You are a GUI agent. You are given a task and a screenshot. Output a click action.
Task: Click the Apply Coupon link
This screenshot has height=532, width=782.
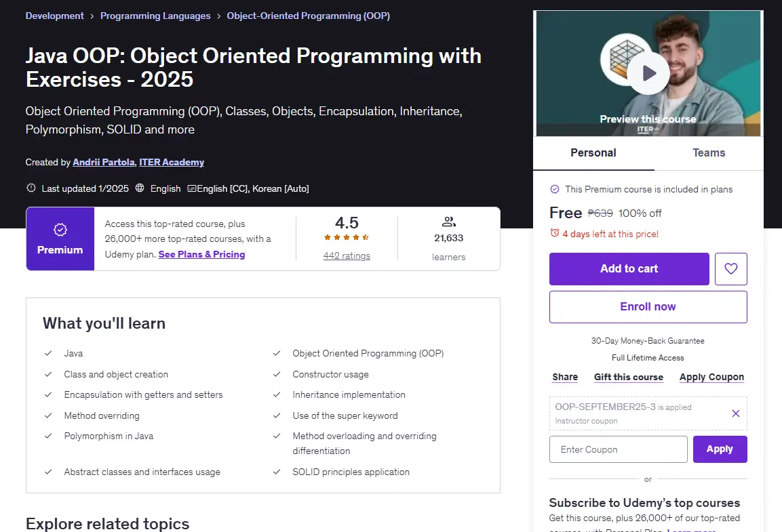(711, 377)
